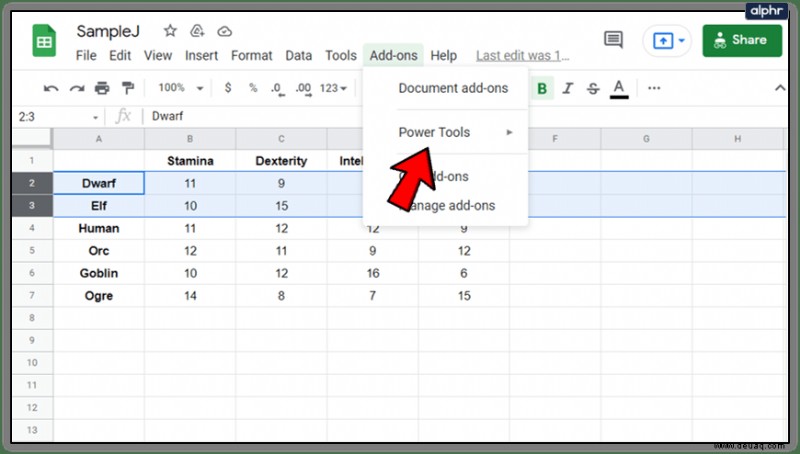
Task: Open the text color picker
Action: tap(619, 89)
